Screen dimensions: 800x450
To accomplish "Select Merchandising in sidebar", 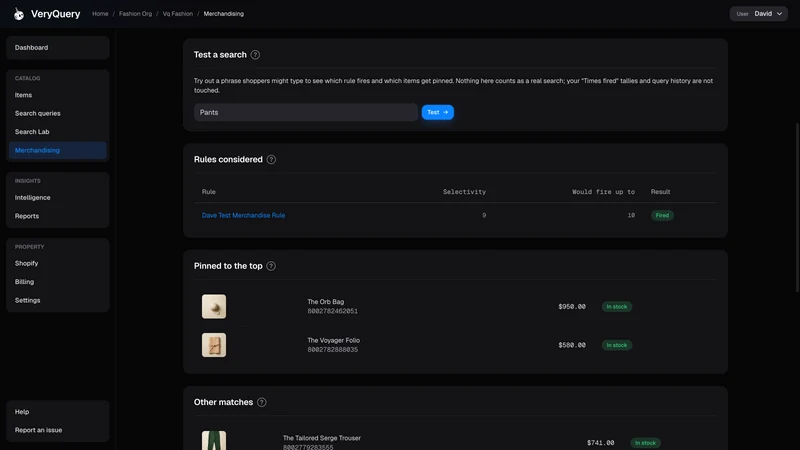I will (x=58, y=150).
